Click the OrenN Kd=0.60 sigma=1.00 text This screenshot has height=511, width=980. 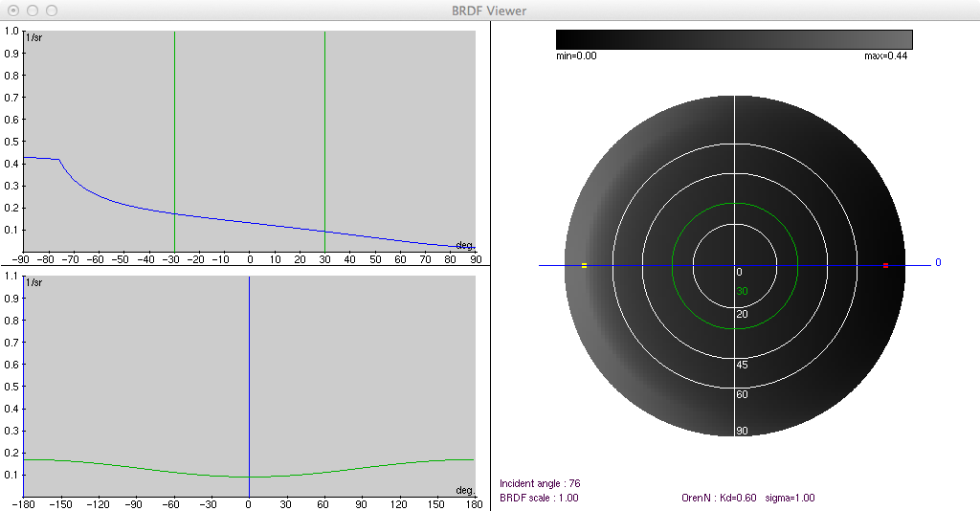(x=747, y=498)
